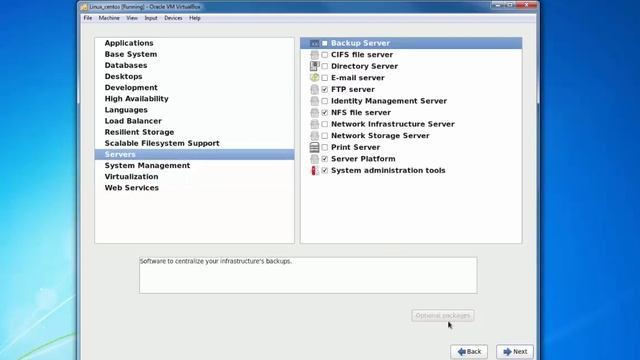The height and width of the screenshot is (360, 640).
Task: Uncheck the FTP server checkbox
Action: click(324, 89)
